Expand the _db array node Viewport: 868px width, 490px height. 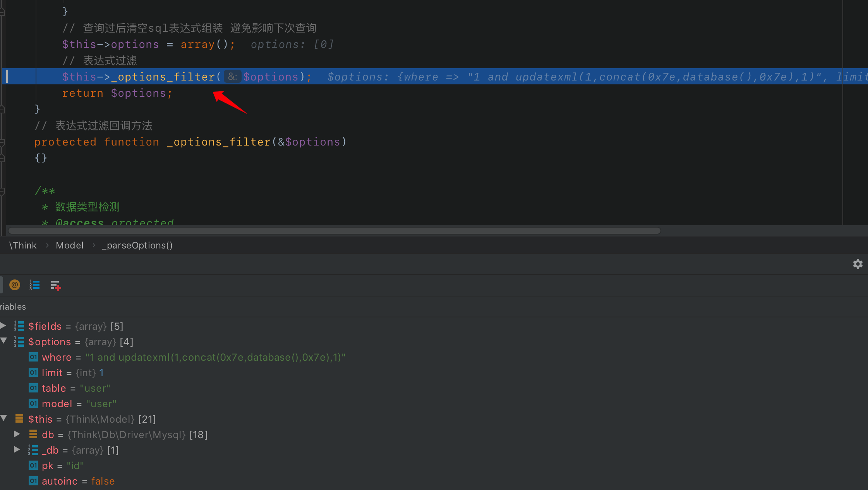click(x=17, y=449)
